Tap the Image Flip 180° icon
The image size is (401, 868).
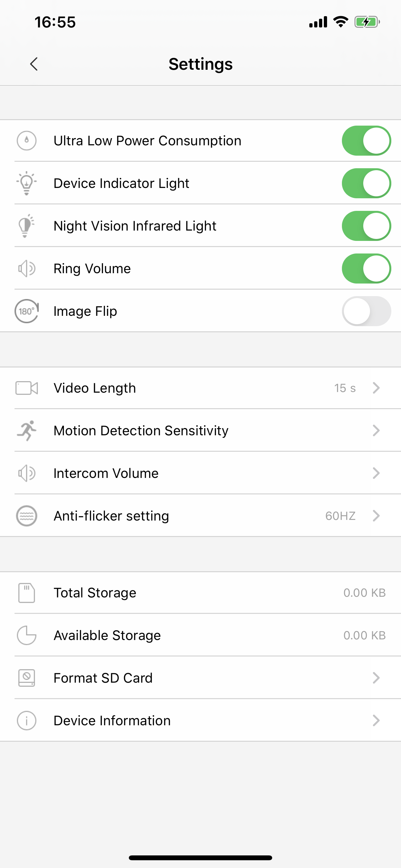point(26,311)
